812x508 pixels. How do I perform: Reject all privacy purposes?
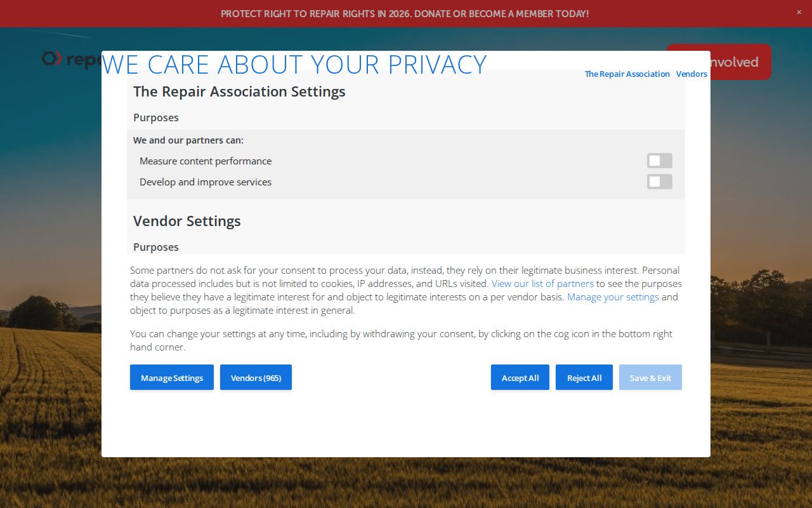coord(584,377)
